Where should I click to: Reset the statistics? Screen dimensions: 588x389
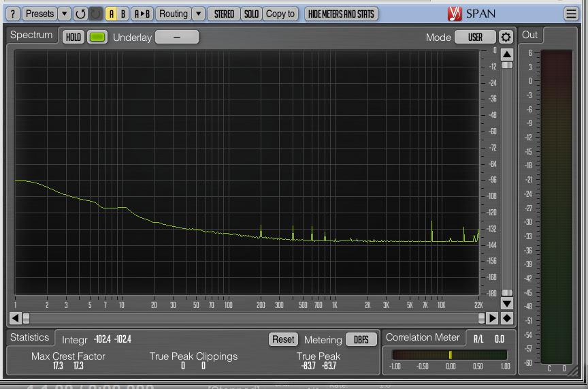coord(283,339)
